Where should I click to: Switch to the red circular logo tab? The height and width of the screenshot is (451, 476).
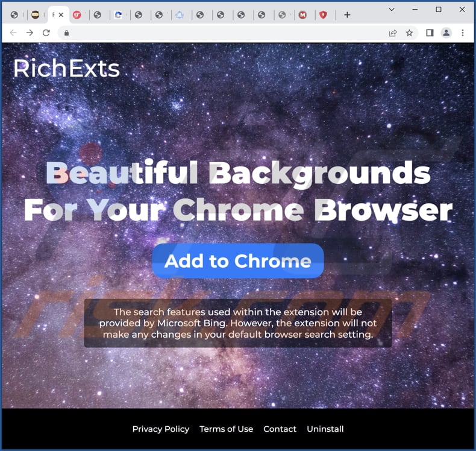(77, 14)
